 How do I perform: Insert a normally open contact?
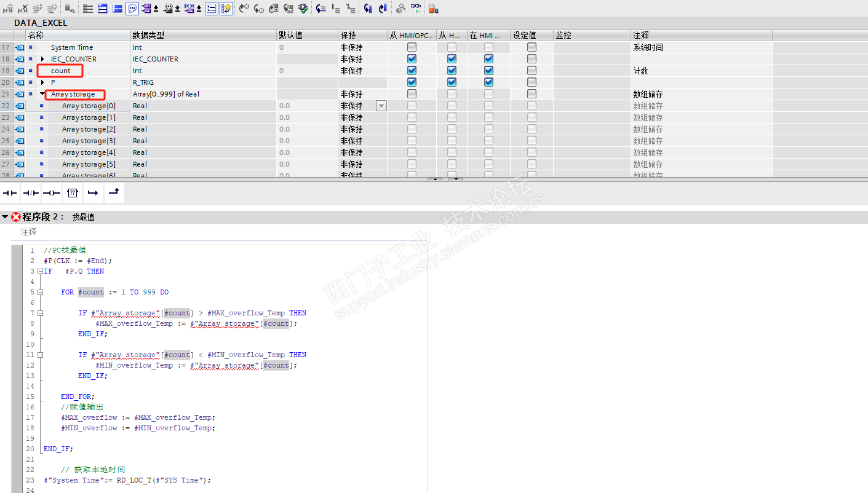[10, 193]
